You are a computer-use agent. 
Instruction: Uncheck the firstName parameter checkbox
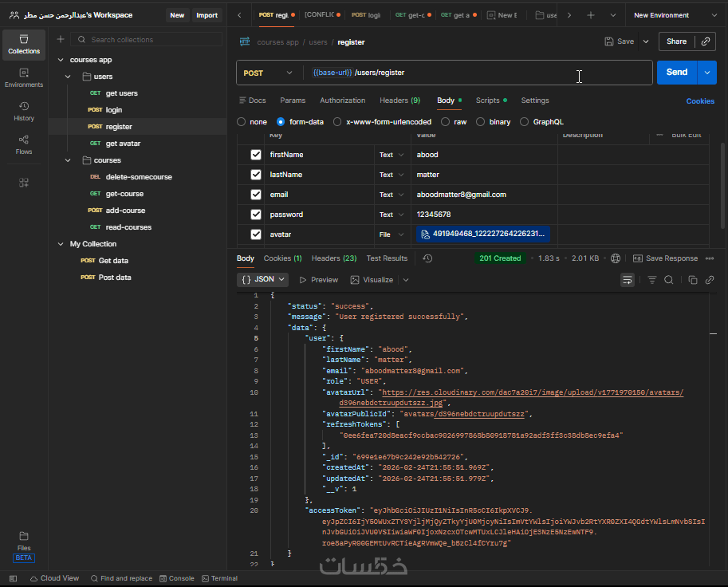(256, 155)
